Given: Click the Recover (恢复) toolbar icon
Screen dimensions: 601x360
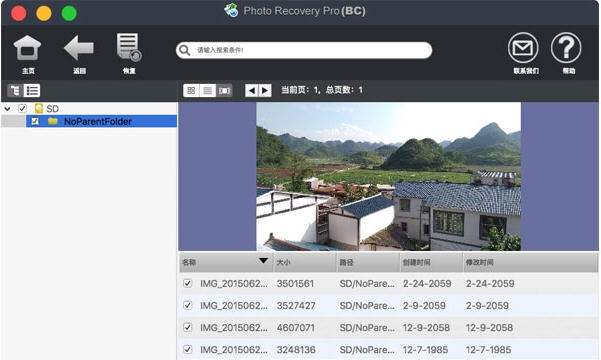Looking at the screenshot, I should pos(129,47).
